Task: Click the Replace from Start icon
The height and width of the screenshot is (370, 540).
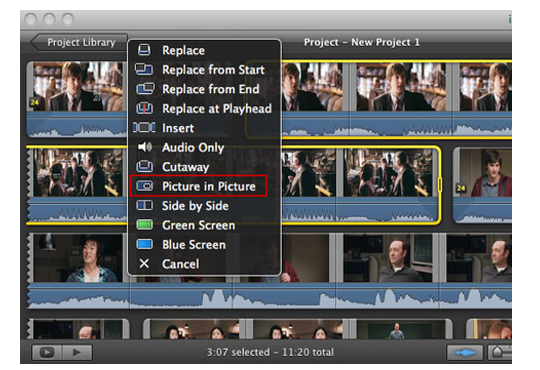Action: point(144,69)
